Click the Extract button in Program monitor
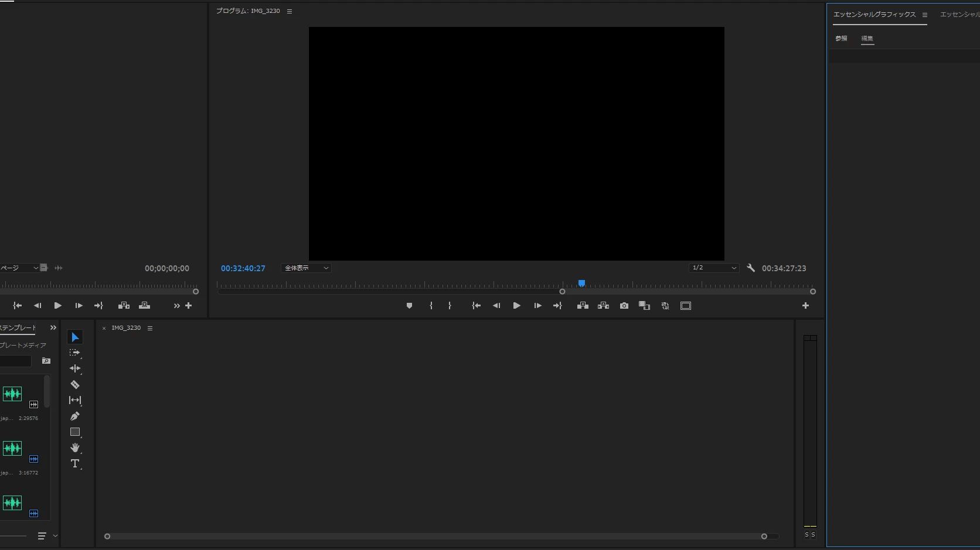This screenshot has width=980, height=550. click(x=603, y=306)
